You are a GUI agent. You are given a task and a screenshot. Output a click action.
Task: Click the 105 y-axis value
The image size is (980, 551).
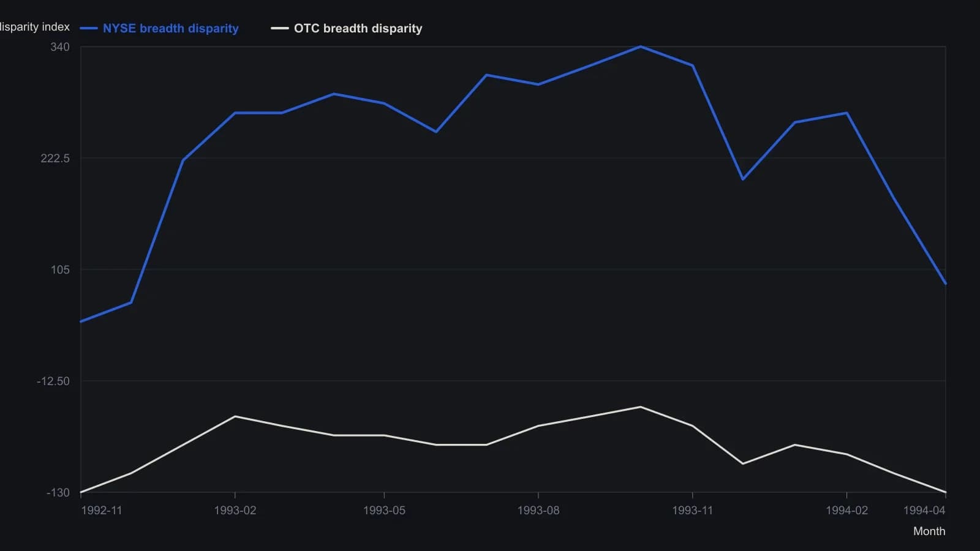click(x=60, y=270)
